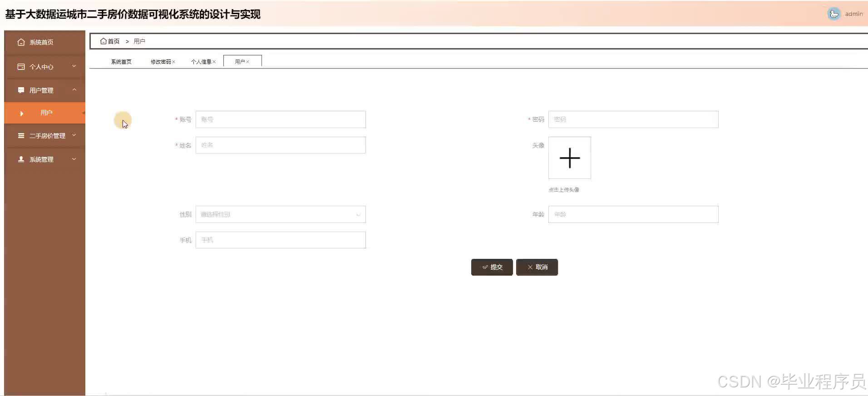Go to 首页 via breadcrumb link
868x396 pixels.
pos(113,41)
